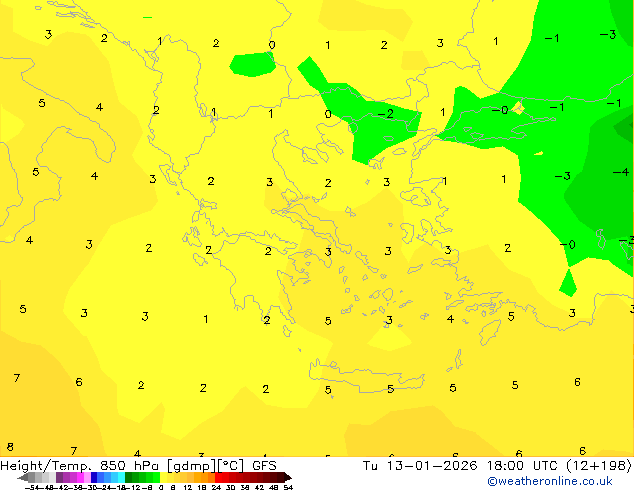This screenshot has height=490, width=634.
Task: Click the -4 temperature value on the map
Action: [621, 173]
